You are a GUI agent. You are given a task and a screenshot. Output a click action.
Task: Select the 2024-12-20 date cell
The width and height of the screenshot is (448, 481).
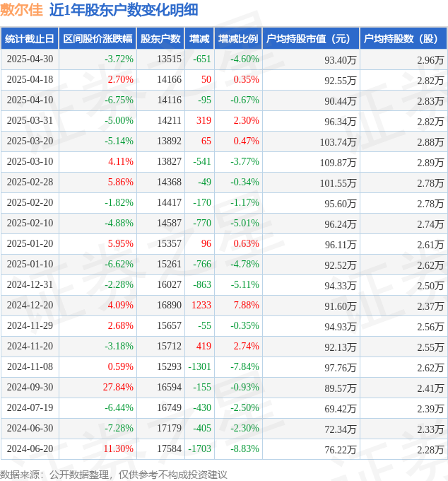pos(30,305)
